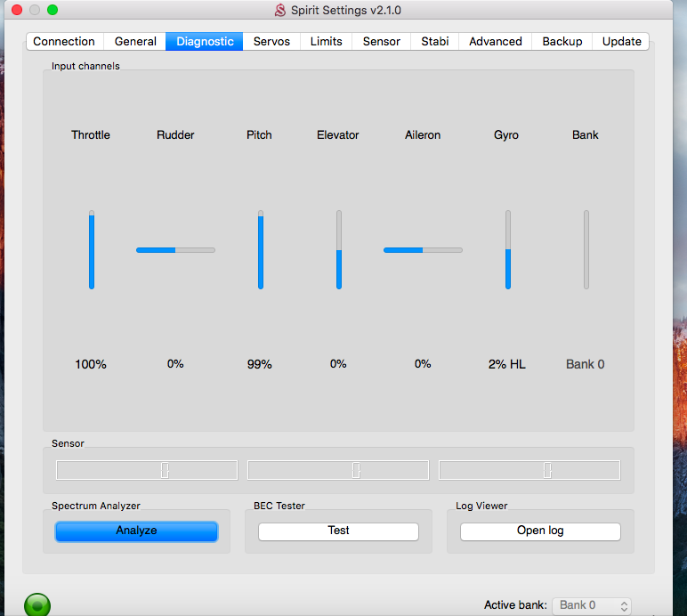Switch to the Stabi tab
Viewport: 687px width, 616px height.
pyautogui.click(x=434, y=41)
